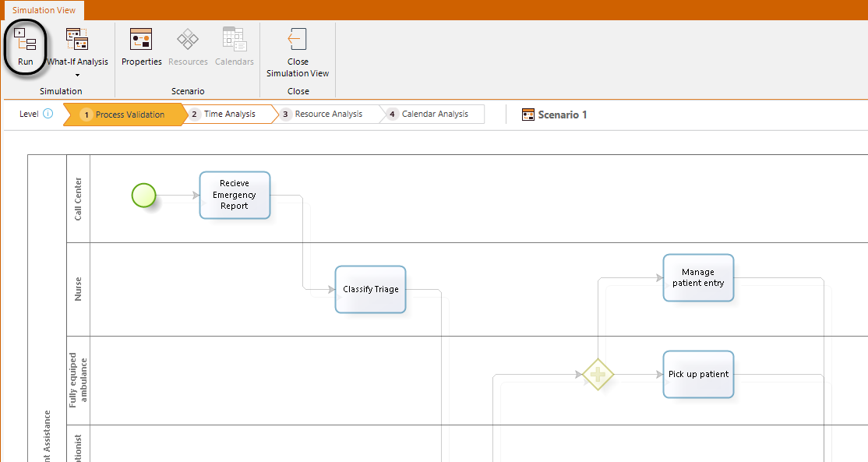Select the Call Center lane header
The width and height of the screenshot is (868, 462).
78,199
